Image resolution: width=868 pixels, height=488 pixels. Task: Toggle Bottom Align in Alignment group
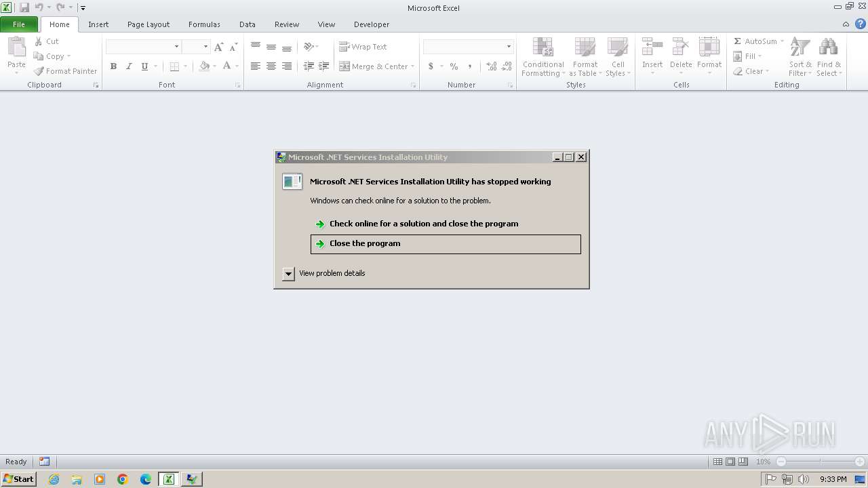[x=287, y=47]
